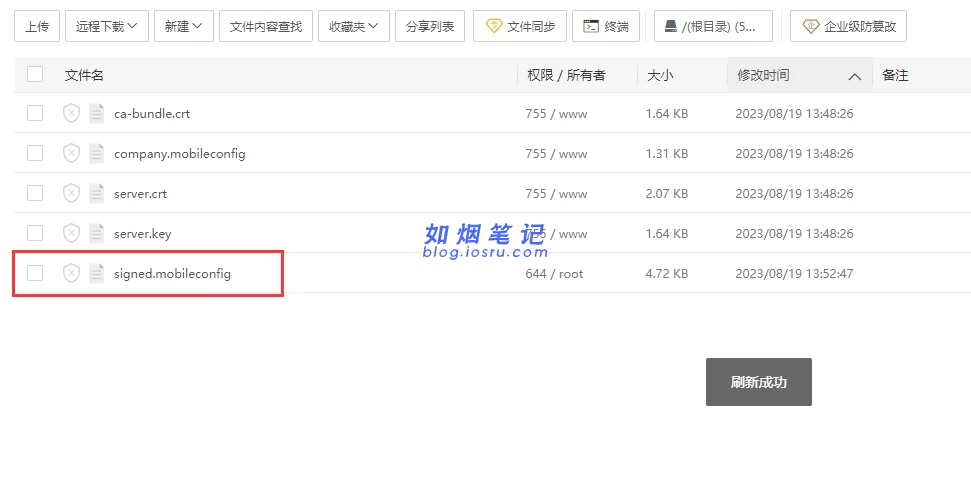Sort by 权限 / 所有者 column header
The width and height of the screenshot is (971, 483).
pyautogui.click(x=566, y=76)
